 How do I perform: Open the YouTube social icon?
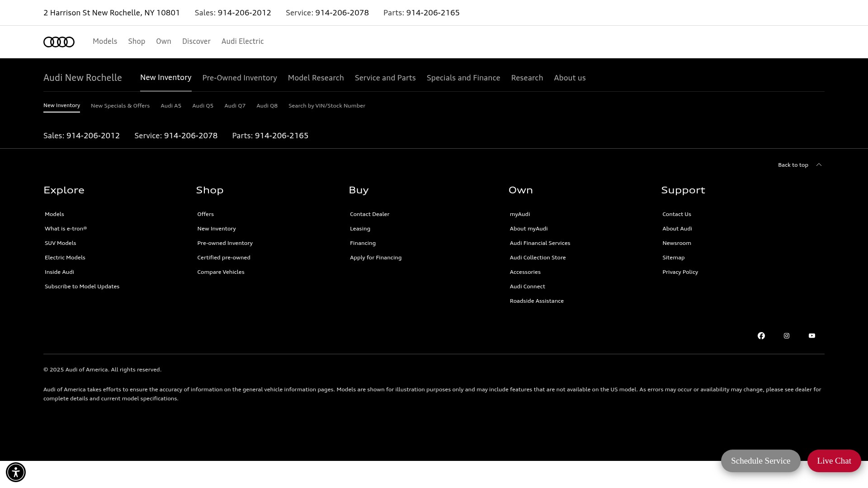[x=812, y=336]
